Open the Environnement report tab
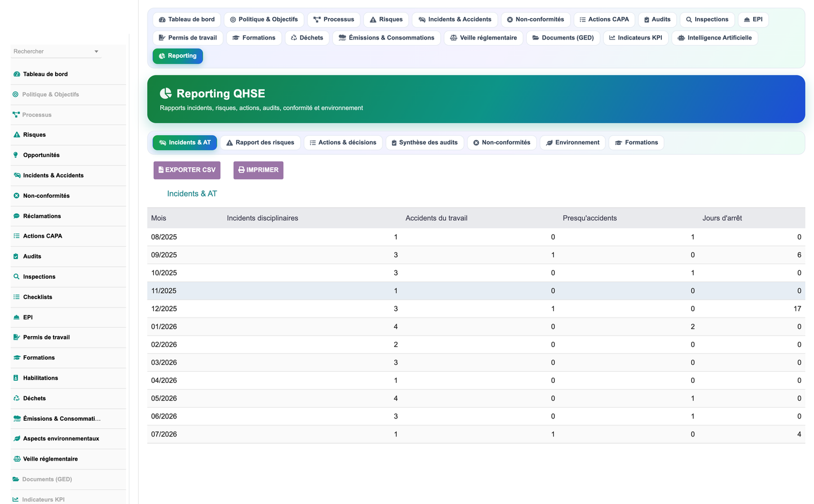Viewport: 814px width, 504px height. tap(572, 142)
